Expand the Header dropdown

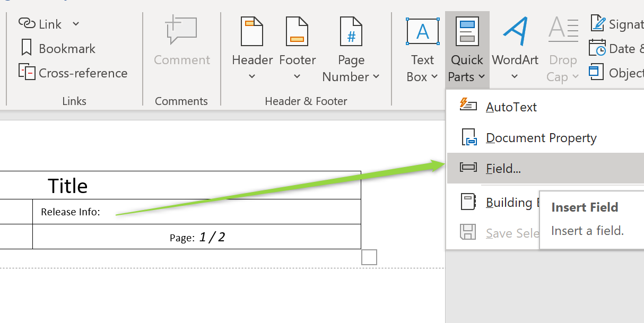252,76
